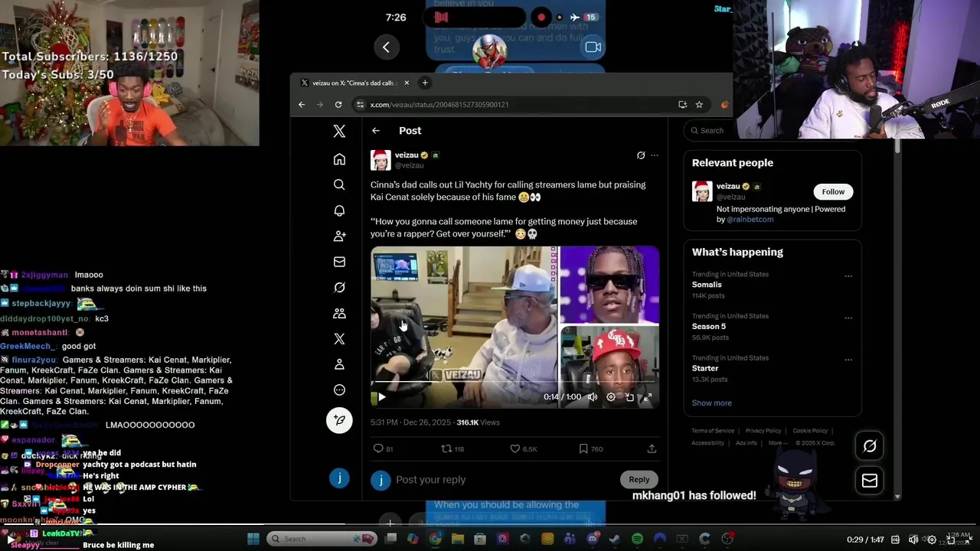The height and width of the screenshot is (551, 980).
Task: Open File Explorer from taskbar
Action: (x=458, y=539)
